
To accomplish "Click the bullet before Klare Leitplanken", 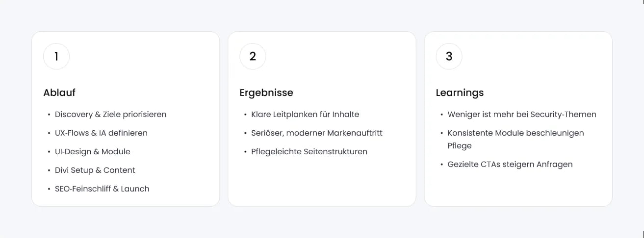I will click(x=245, y=115).
